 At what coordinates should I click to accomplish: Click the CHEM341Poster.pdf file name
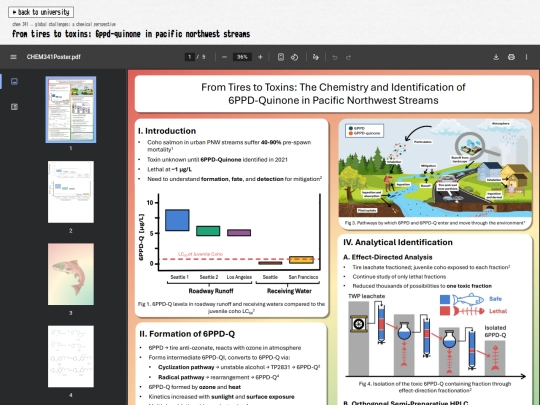tap(53, 57)
